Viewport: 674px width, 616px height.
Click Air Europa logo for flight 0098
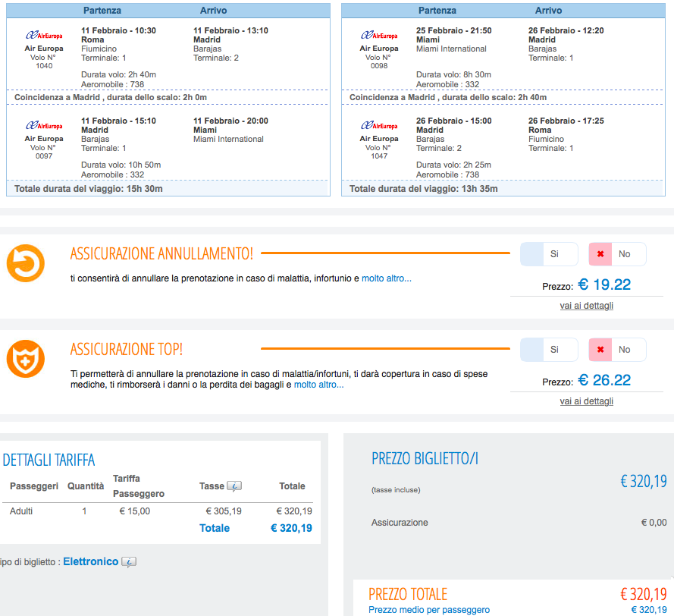pyautogui.click(x=379, y=35)
